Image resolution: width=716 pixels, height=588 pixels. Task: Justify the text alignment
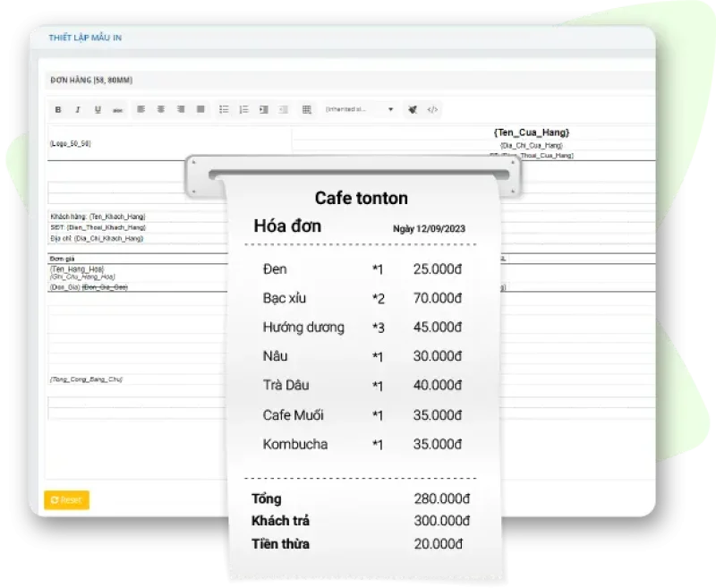point(200,109)
